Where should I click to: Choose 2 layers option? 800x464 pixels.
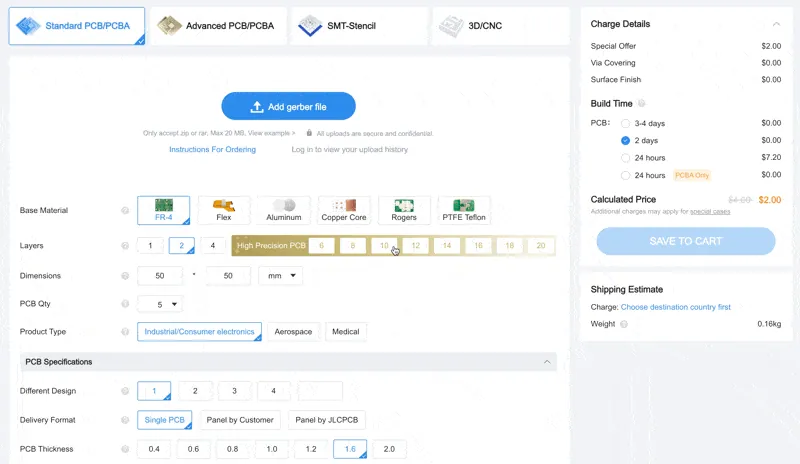pos(182,246)
